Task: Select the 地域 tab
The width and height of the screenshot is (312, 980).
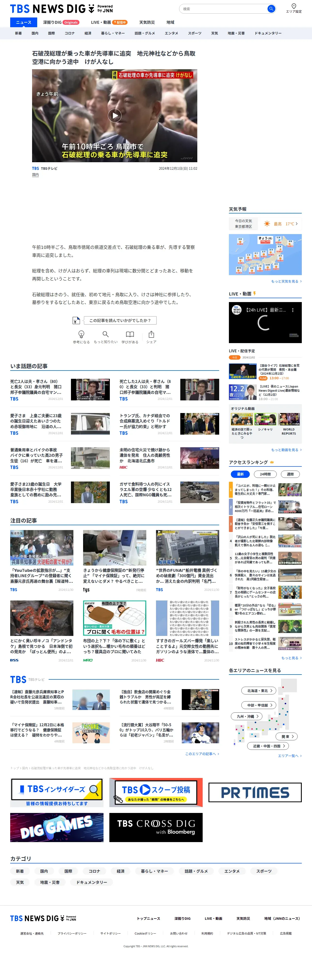Action: [x=171, y=22]
